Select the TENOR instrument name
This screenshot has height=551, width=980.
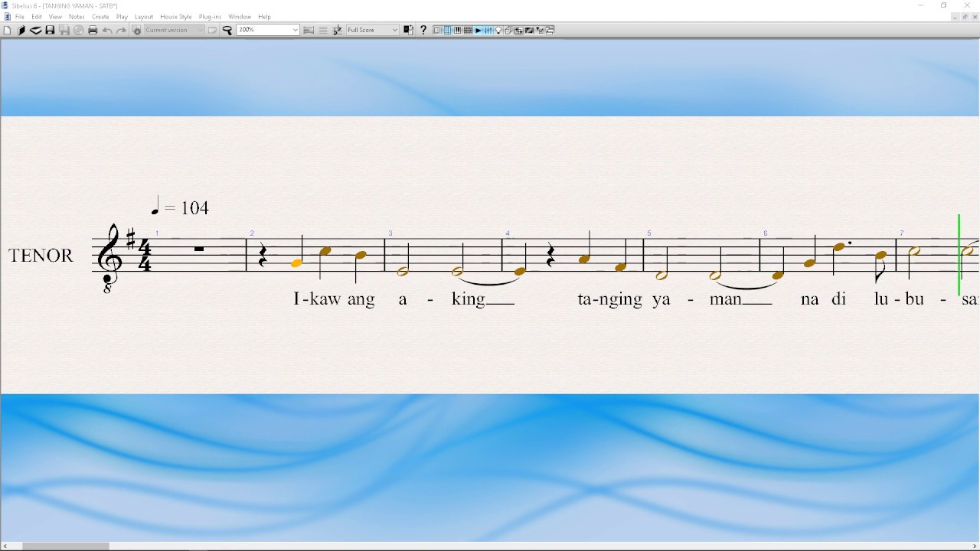[x=41, y=256]
